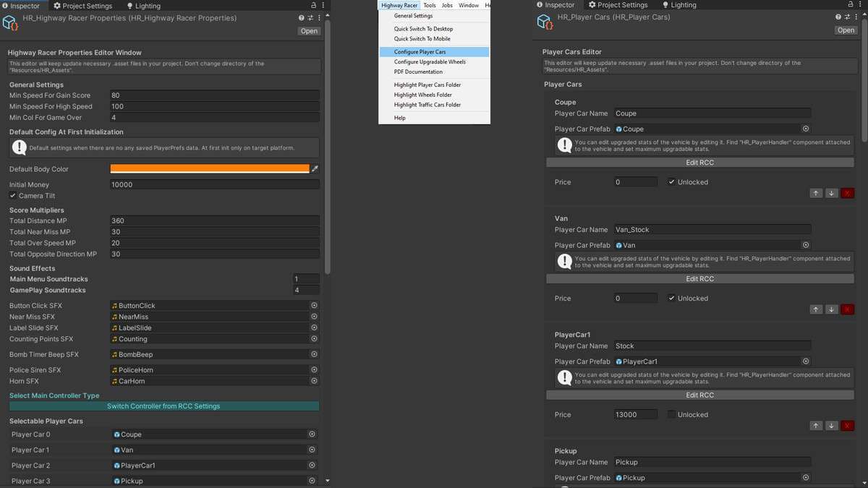Open prefab picker for Coupe Player Car Prefab
Screen dimensions: 868x488
(x=806, y=129)
